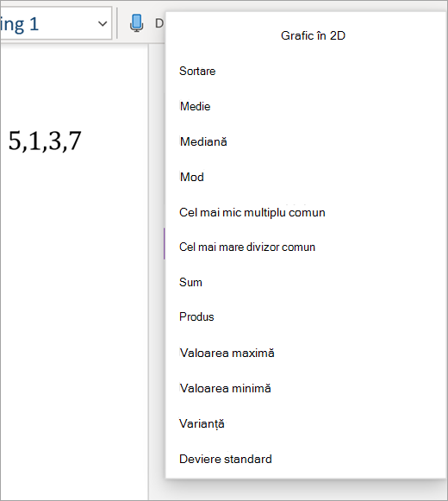Pick Valoarea minimă from the list
The height and width of the screenshot is (501, 448).
pos(225,389)
